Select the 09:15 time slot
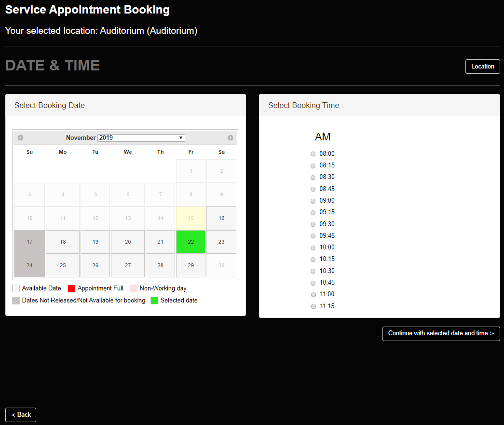 [x=313, y=212]
